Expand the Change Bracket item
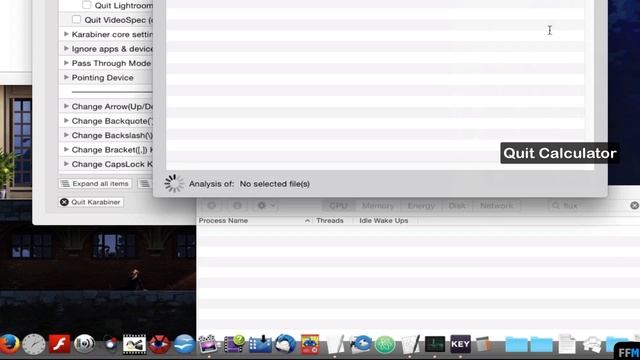 pos(66,149)
